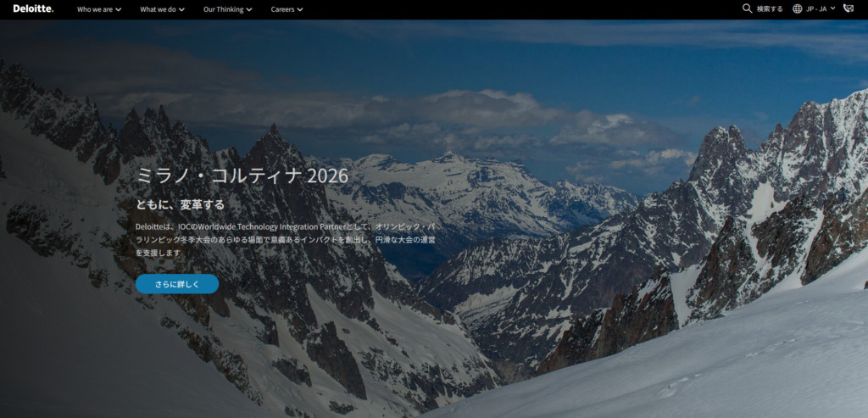Click the chevron beside Who we are
The width and height of the screenshot is (868, 418).
pyautogui.click(x=118, y=10)
